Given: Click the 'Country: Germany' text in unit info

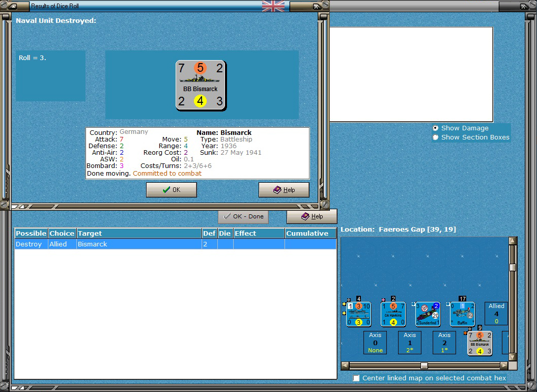Looking at the screenshot, I should pyautogui.click(x=119, y=132).
